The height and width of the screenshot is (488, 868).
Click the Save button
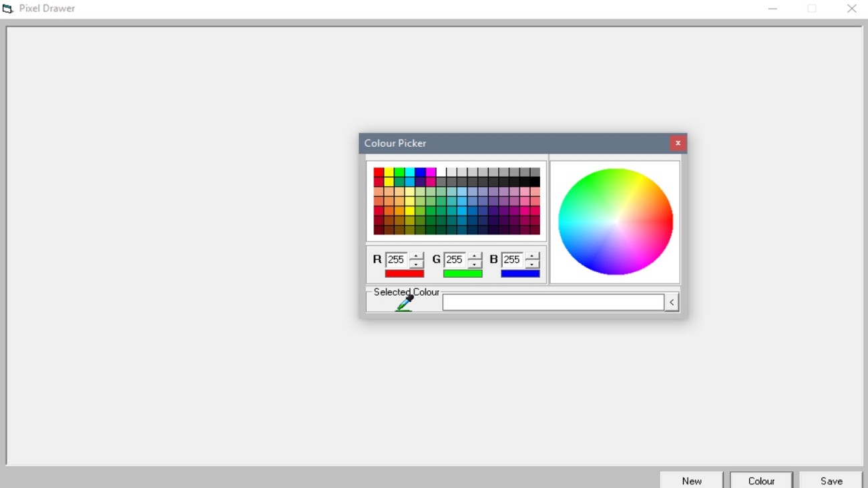pos(831,480)
